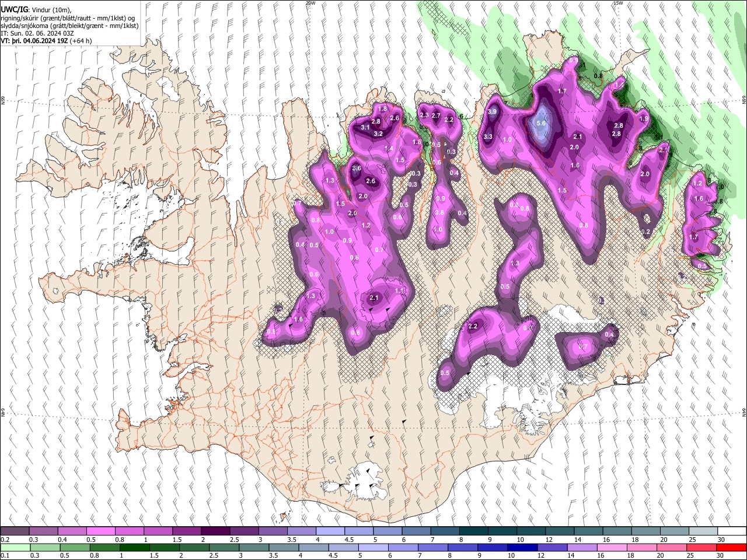Click the 20W longitude label

pos(310,3)
